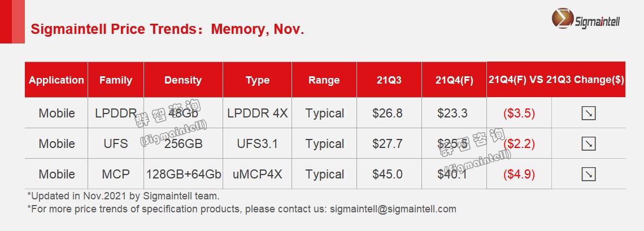The width and height of the screenshot is (644, 231).
Task: Click the down-trend arrow in the MCP row
Action: [x=589, y=175]
